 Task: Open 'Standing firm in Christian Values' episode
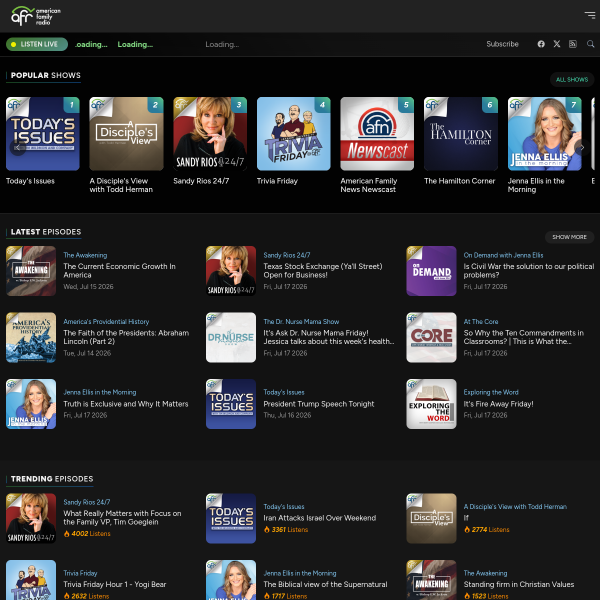pos(518,584)
